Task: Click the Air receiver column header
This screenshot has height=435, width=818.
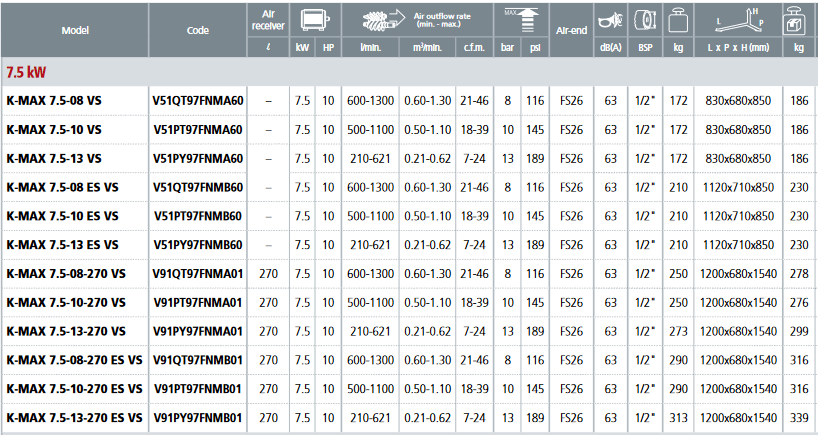Action: (x=268, y=20)
